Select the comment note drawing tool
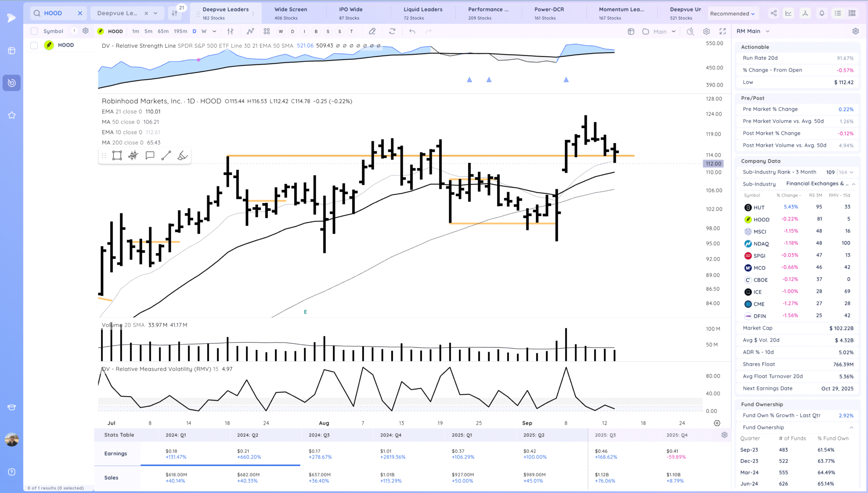Viewport: 868px width, 493px height. tap(150, 155)
